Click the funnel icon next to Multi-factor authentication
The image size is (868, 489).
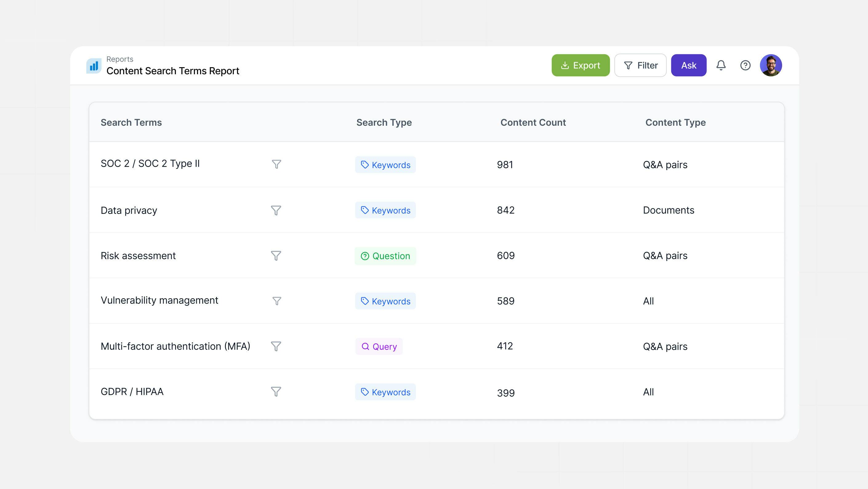pyautogui.click(x=276, y=346)
